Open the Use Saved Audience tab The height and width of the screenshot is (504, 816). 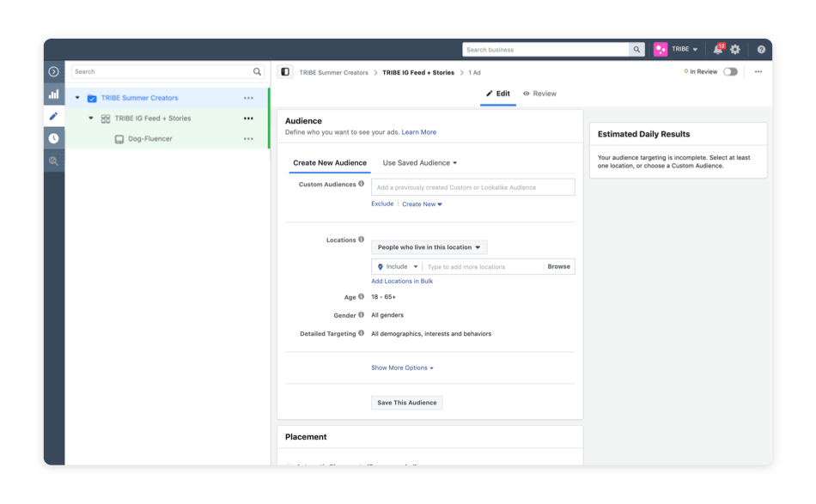point(419,163)
